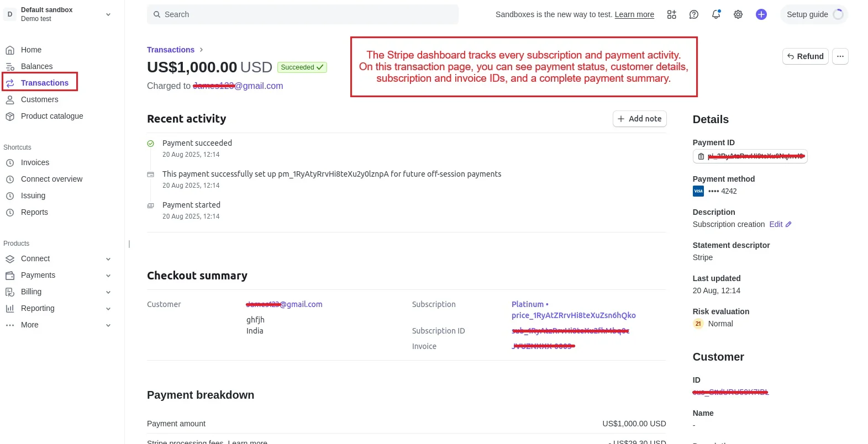The height and width of the screenshot is (444, 868).
Task: Click the Add note button
Action: (x=639, y=119)
